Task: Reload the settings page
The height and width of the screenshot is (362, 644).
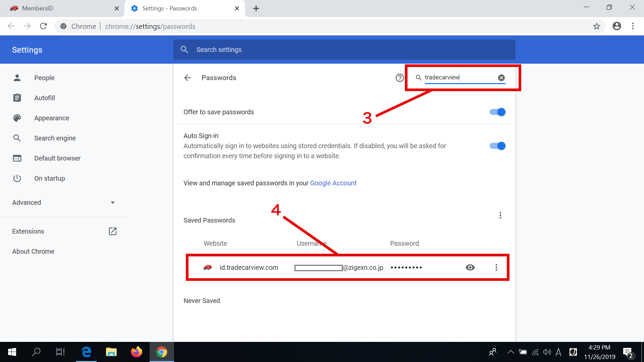Action: click(43, 26)
